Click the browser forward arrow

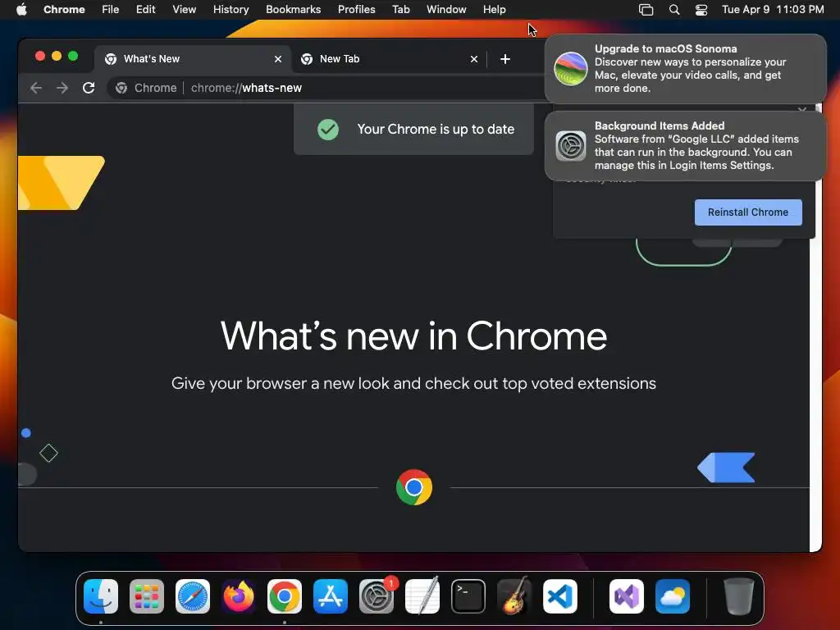pyautogui.click(x=62, y=88)
